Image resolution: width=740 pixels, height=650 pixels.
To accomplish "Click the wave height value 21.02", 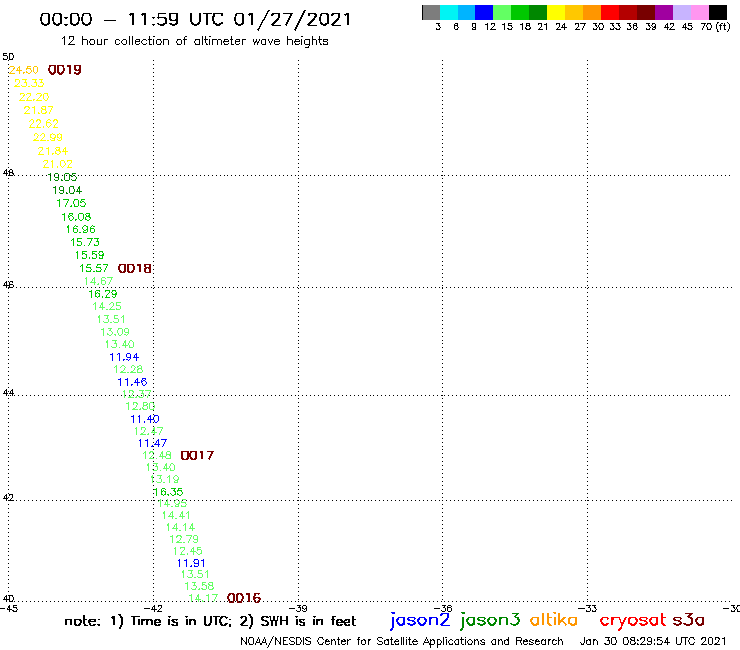I will point(58,164).
